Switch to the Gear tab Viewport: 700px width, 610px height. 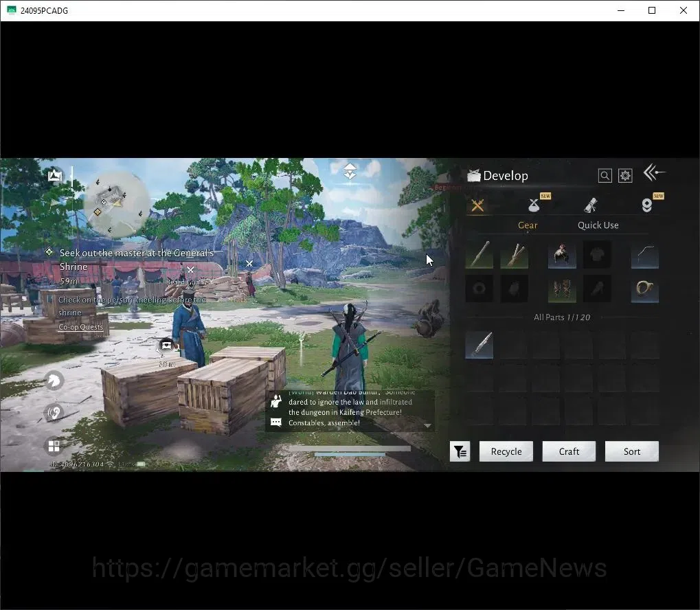pyautogui.click(x=527, y=225)
